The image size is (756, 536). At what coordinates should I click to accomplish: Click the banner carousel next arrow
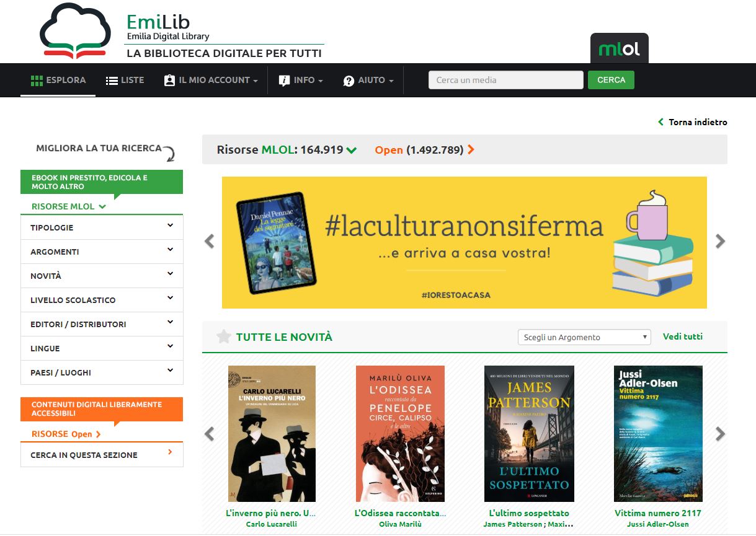(720, 241)
